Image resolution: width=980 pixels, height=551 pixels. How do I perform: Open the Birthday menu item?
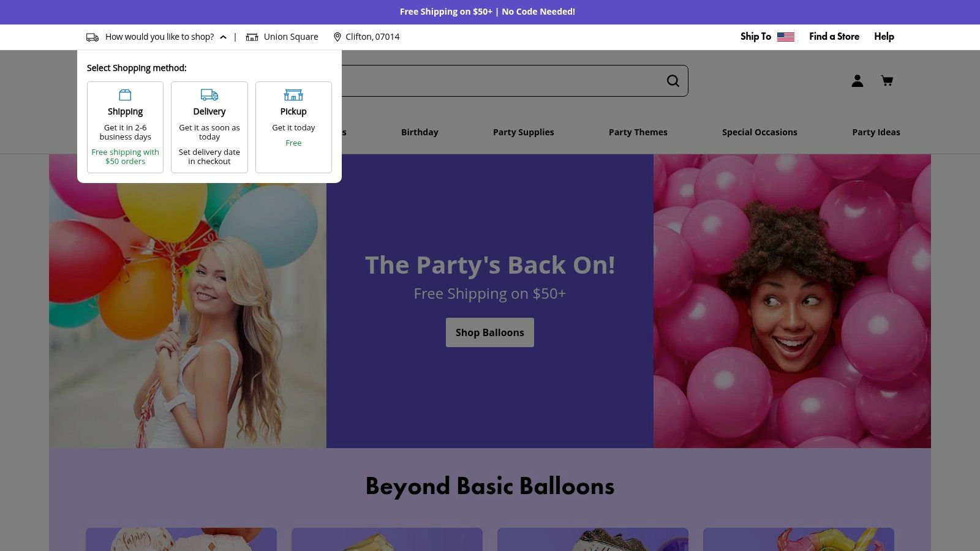[x=420, y=132]
